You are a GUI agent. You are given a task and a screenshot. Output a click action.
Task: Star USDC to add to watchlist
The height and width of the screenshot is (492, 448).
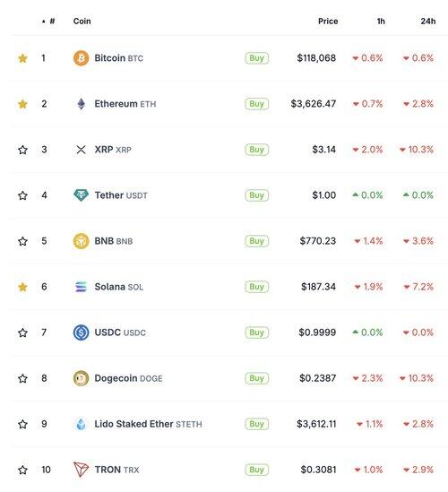22,332
